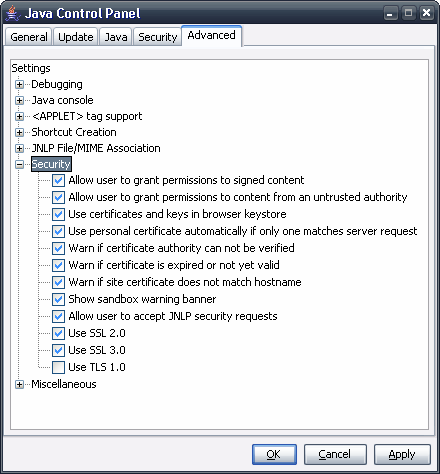Enable the Use TLS 1.0 checkbox

(x=58, y=367)
